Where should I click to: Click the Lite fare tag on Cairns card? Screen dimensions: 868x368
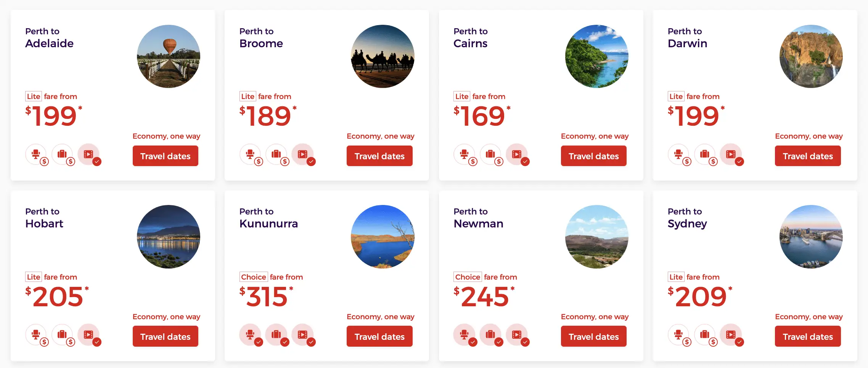pyautogui.click(x=462, y=96)
